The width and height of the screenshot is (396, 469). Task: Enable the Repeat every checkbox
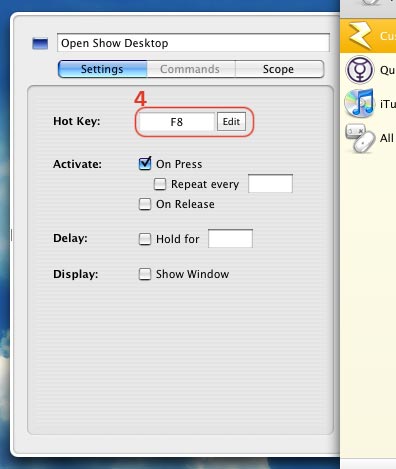[x=160, y=184]
